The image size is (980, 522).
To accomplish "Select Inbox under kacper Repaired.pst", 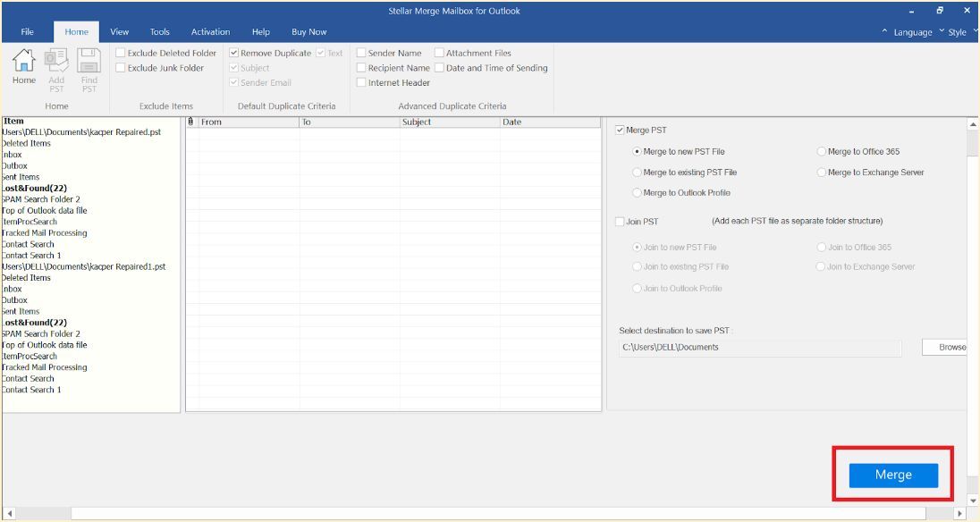I will tap(12, 155).
